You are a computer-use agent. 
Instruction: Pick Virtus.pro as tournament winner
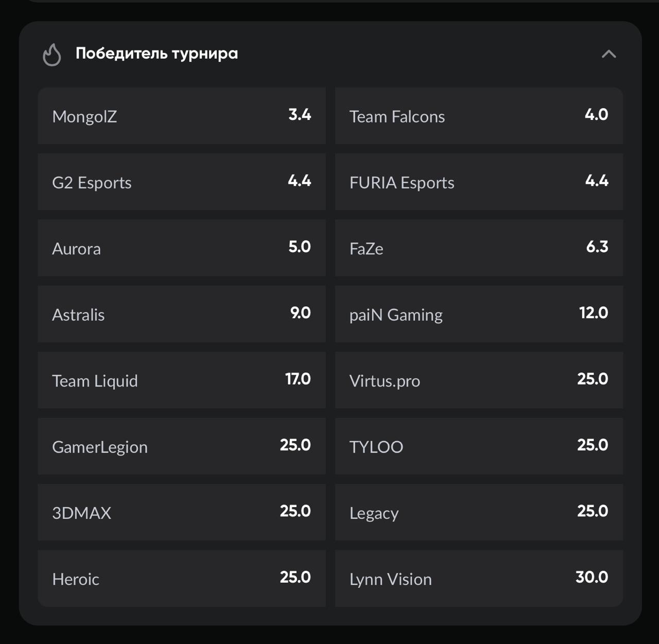479,380
